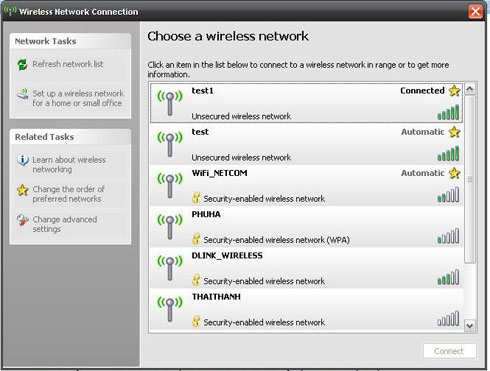This screenshot has height=371, width=490.
Task: Click the antenna icon for test network
Action: tap(170, 144)
